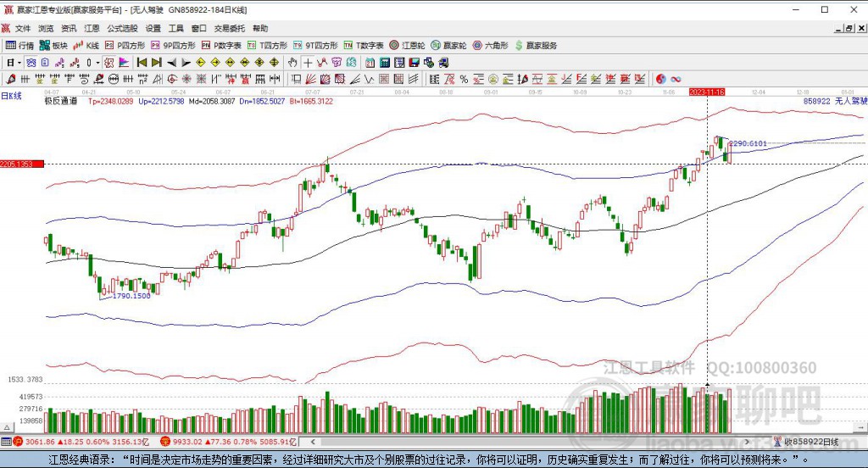Step chart right with black right arrow
The height and width of the screenshot is (468, 868).
(x=186, y=63)
